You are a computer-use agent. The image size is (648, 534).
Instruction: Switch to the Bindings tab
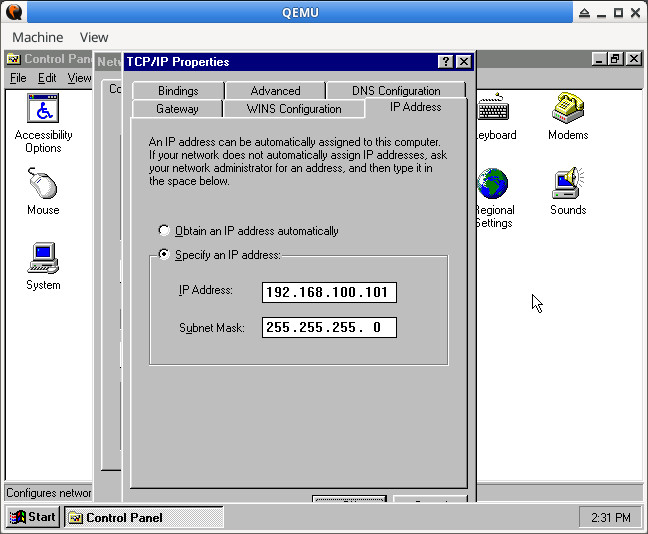point(178,91)
